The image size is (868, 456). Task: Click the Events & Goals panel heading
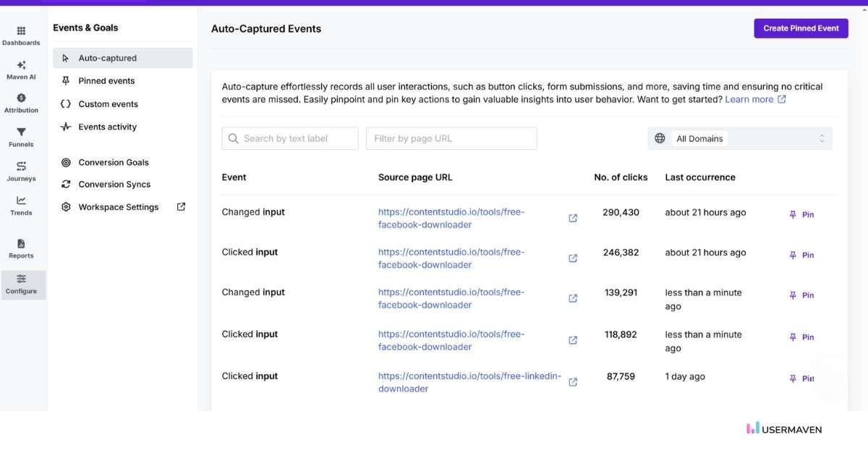tap(85, 28)
